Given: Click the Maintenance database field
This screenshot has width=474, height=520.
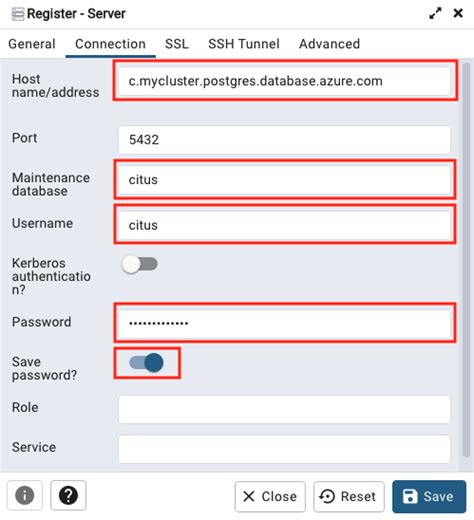Looking at the screenshot, I should pyautogui.click(x=284, y=180).
